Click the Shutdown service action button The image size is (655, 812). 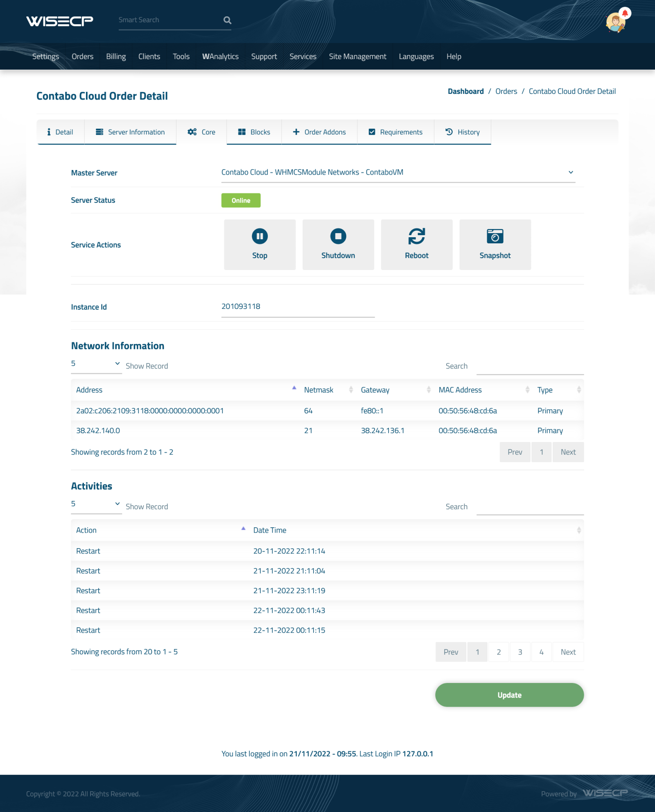338,245
